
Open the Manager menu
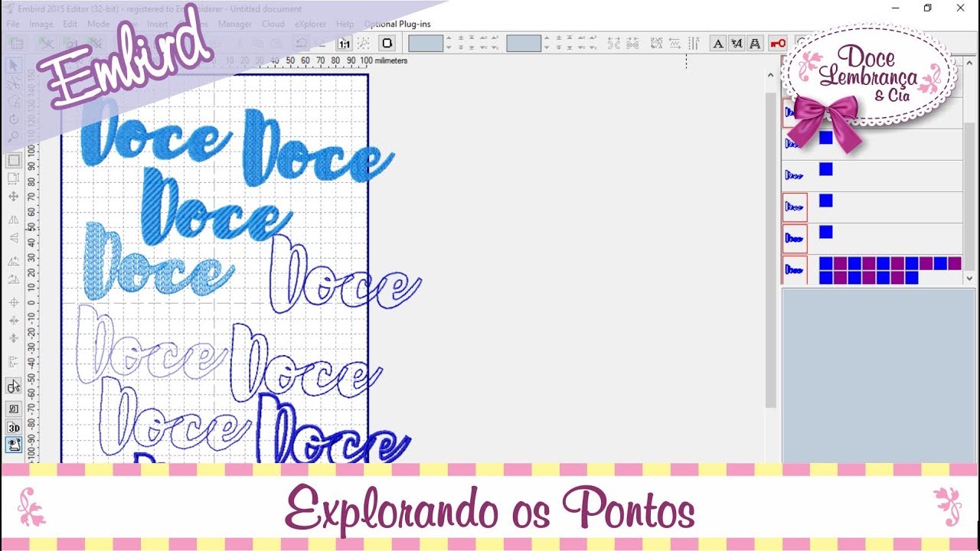[x=235, y=24]
